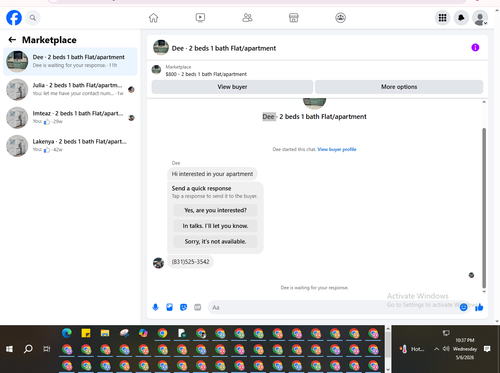The height and width of the screenshot is (373, 500).
Task: Open the emoji picker in message box
Action: coord(463,307)
